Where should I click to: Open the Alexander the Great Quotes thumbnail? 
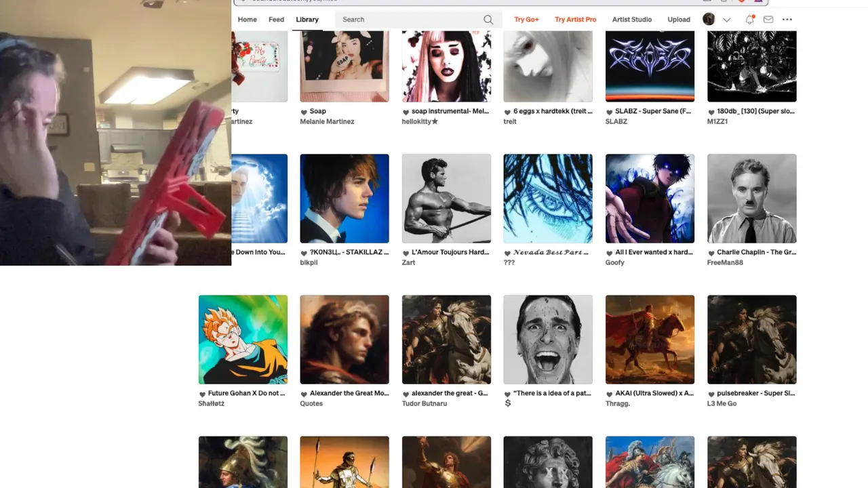[x=344, y=340]
